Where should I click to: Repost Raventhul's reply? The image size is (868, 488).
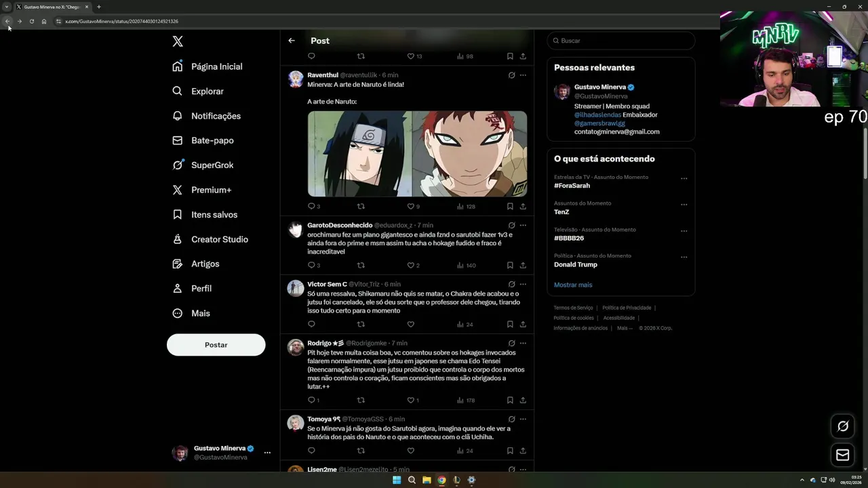pos(361,206)
